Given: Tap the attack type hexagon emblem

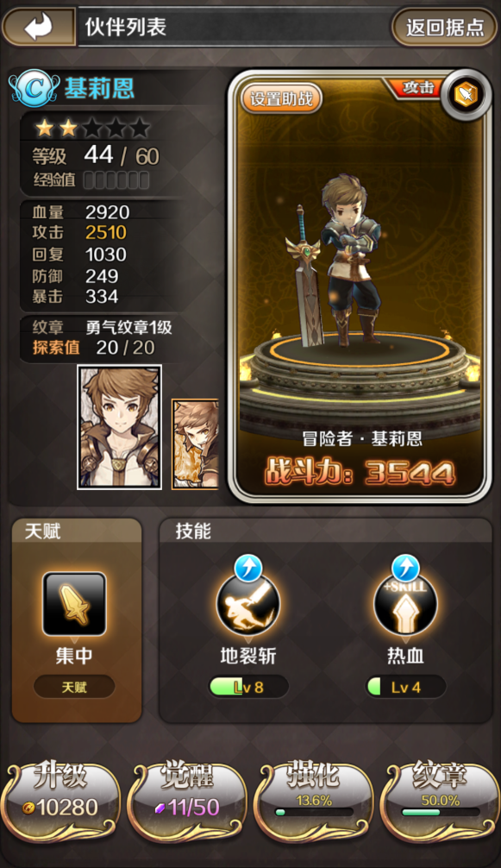Looking at the screenshot, I should 466,95.
